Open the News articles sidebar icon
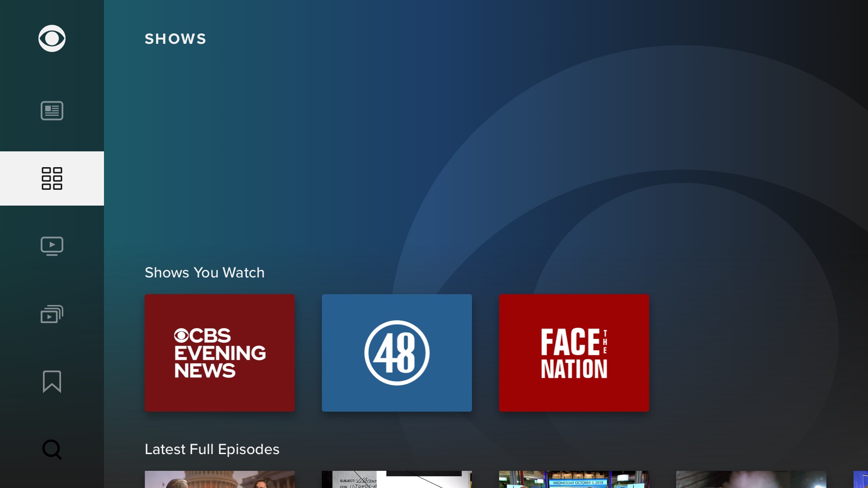 coord(52,111)
